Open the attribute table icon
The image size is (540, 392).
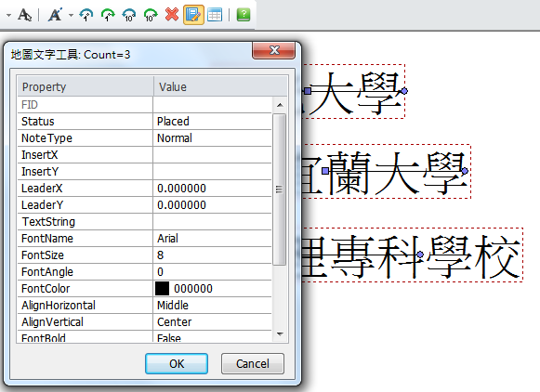(215, 15)
